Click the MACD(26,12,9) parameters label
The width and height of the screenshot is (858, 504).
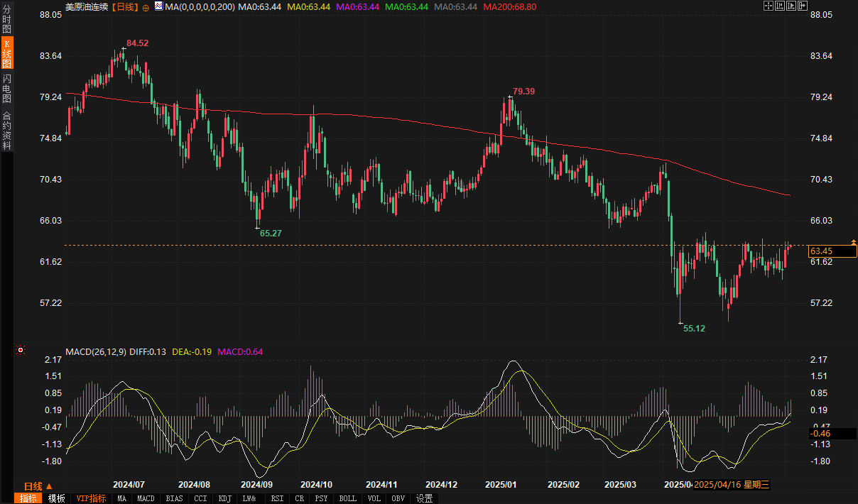click(96, 351)
